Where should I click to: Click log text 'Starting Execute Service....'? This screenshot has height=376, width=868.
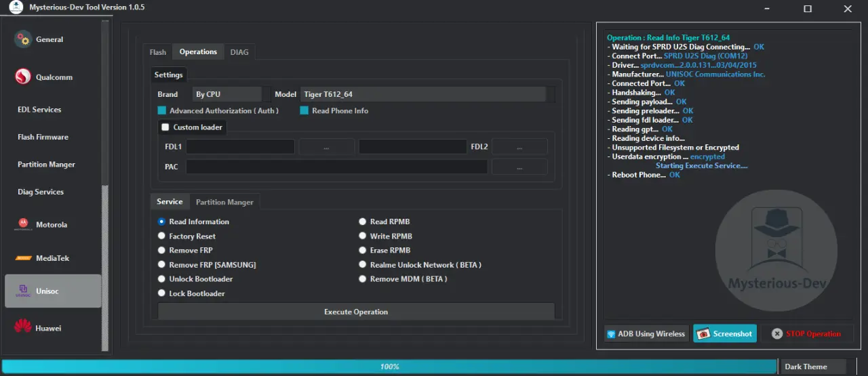pos(702,166)
